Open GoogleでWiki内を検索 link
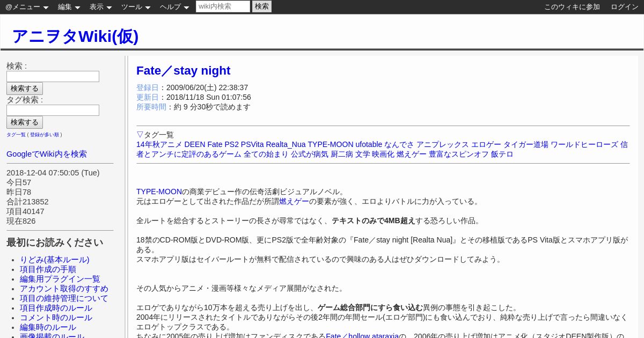644x338 pixels. click(x=47, y=154)
